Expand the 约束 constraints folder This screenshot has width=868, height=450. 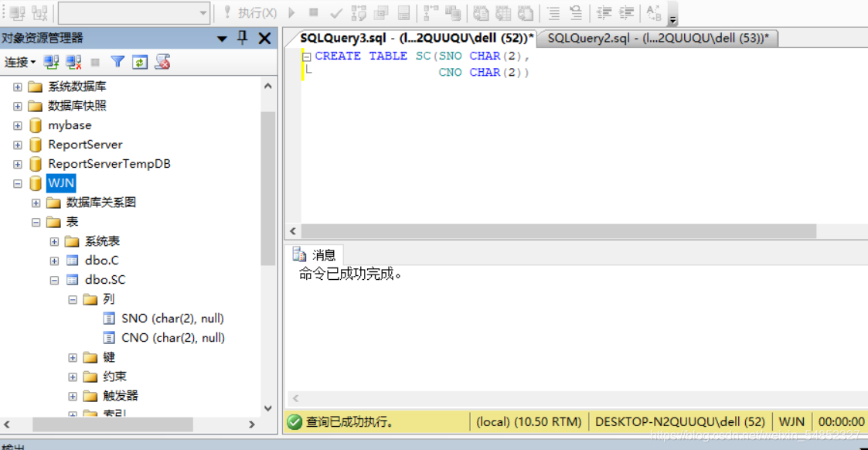click(x=72, y=377)
